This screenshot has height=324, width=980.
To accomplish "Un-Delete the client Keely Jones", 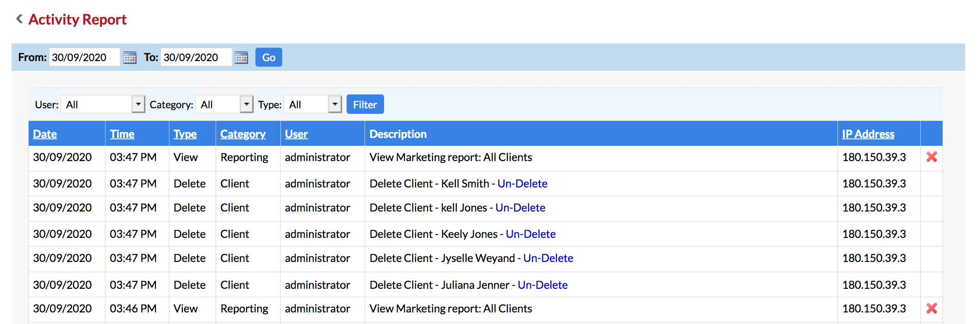I will tap(531, 234).
